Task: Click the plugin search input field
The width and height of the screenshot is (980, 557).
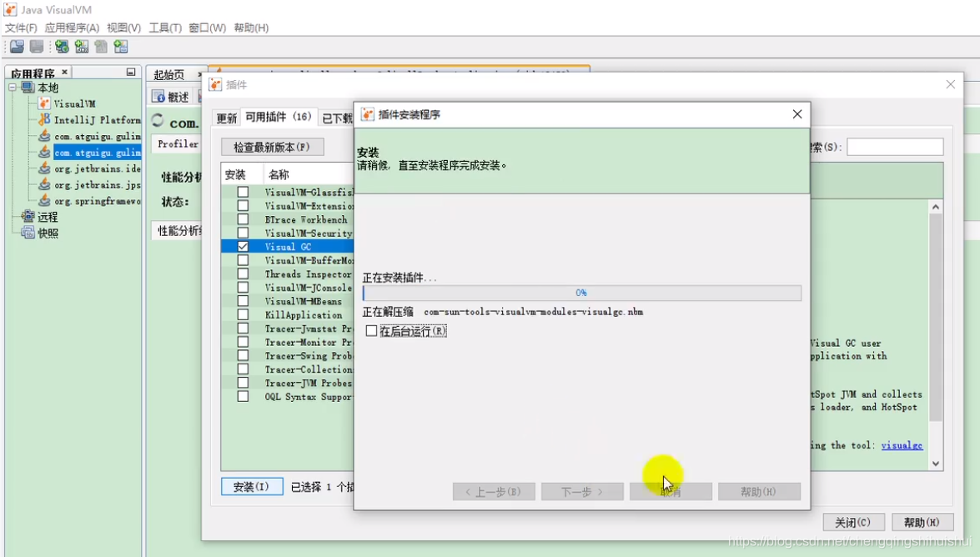Action: click(895, 147)
